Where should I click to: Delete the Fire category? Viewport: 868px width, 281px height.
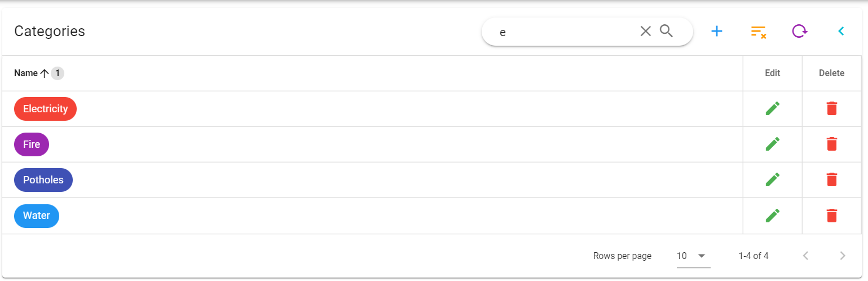(x=832, y=144)
